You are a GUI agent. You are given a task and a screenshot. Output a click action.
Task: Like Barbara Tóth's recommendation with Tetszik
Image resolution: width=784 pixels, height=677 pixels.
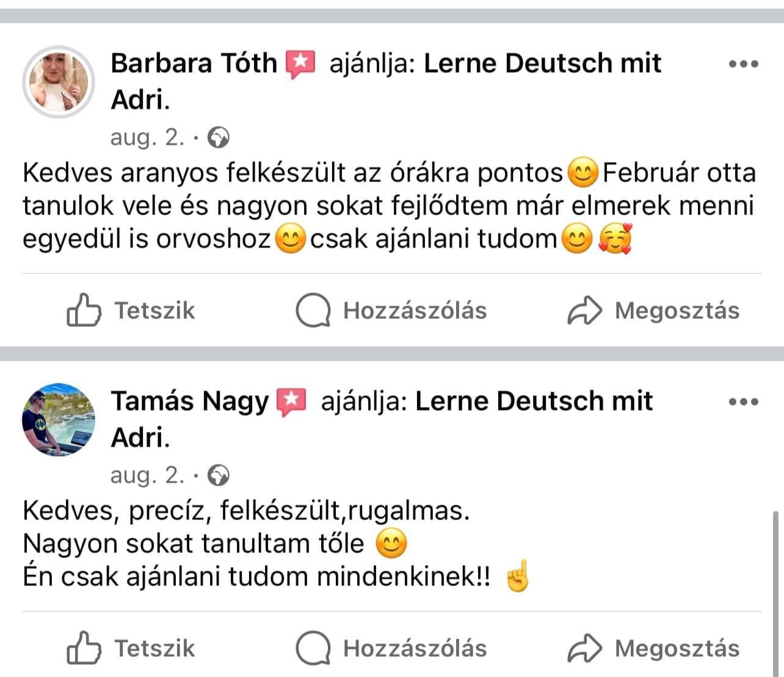click(131, 310)
